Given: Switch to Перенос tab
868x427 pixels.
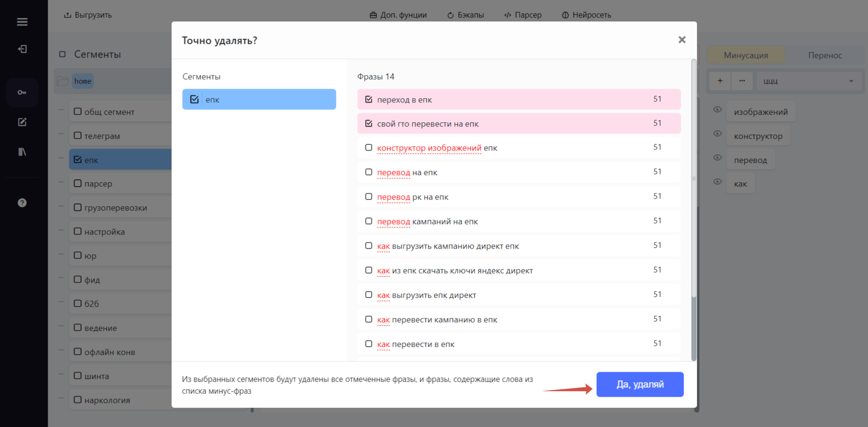Looking at the screenshot, I should click(x=825, y=55).
